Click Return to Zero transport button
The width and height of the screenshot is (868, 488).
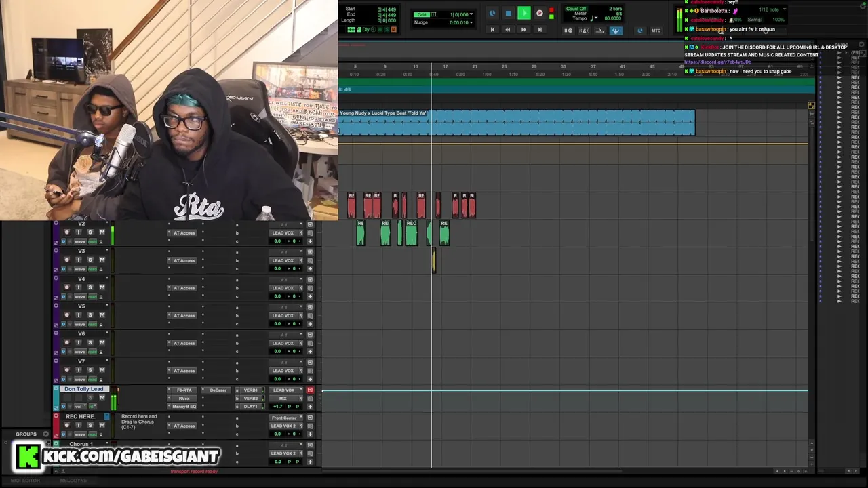point(492,30)
